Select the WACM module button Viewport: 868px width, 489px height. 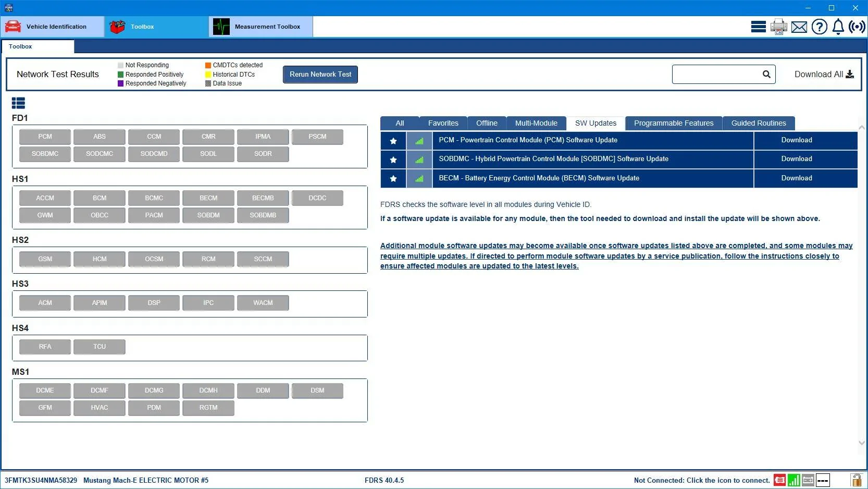tap(263, 303)
